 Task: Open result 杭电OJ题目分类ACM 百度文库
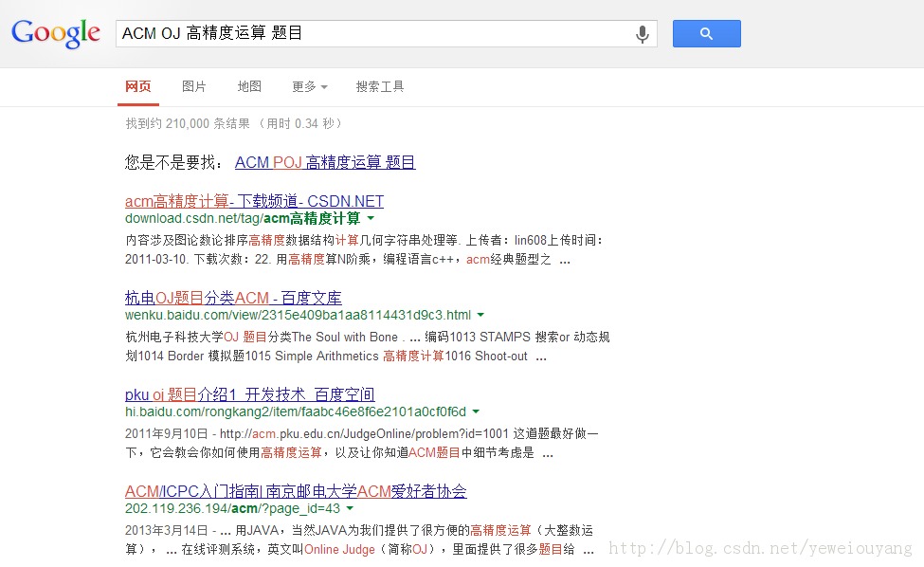tap(233, 298)
